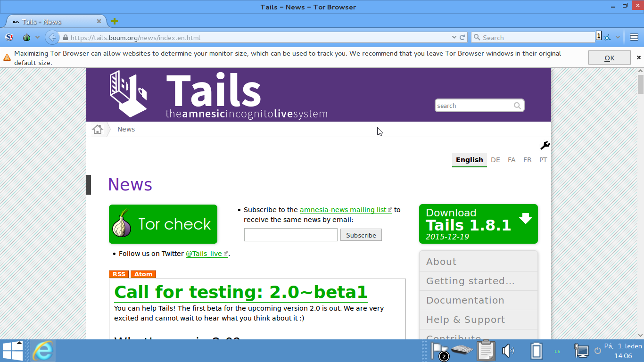This screenshot has width=644, height=362.
Task: Click the News breadcrumb
Action: (x=126, y=129)
